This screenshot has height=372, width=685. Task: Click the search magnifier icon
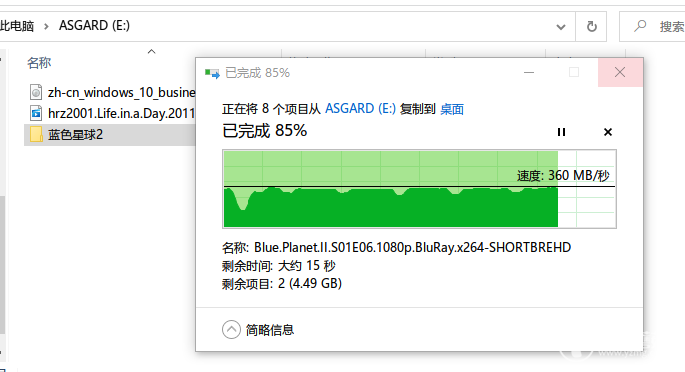(640, 26)
